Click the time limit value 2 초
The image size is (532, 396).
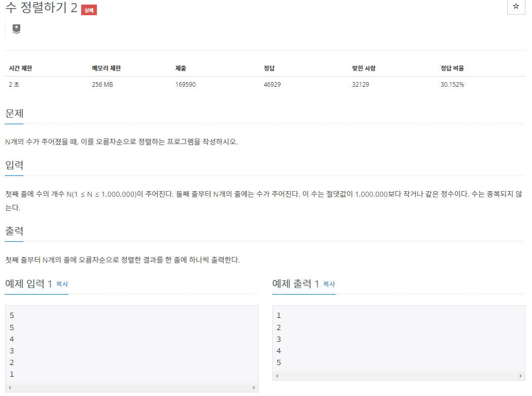pos(14,85)
